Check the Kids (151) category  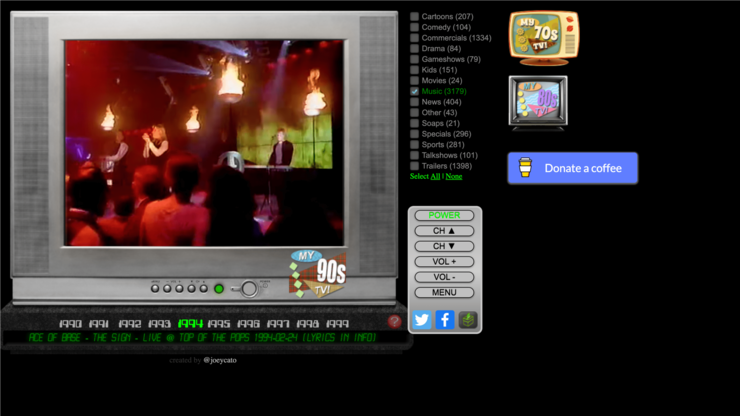click(x=414, y=70)
